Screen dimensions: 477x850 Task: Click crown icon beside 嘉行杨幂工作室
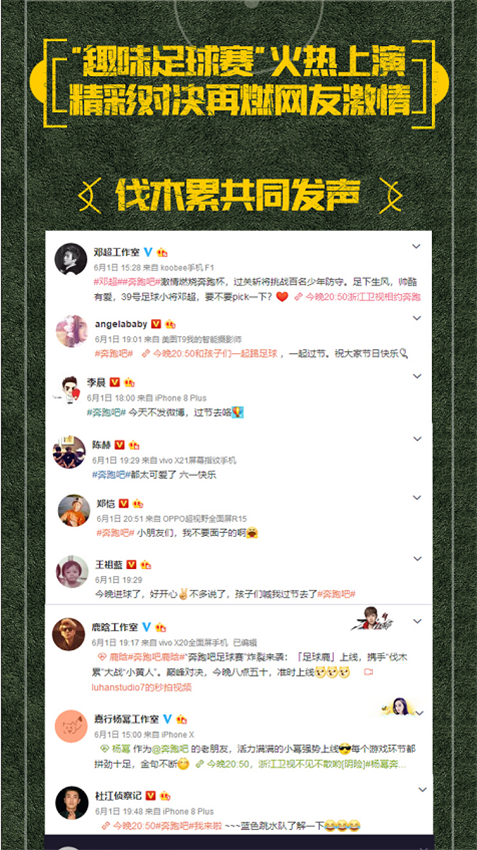181,719
